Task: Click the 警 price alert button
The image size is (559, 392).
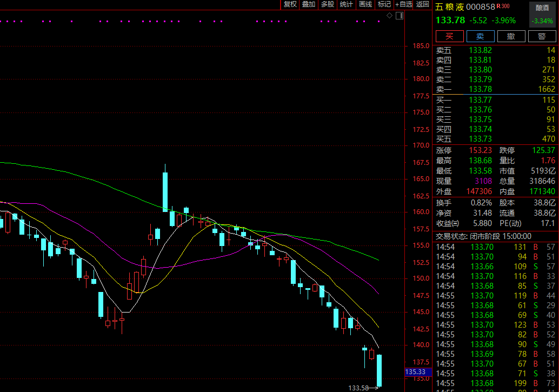Action: (542, 36)
